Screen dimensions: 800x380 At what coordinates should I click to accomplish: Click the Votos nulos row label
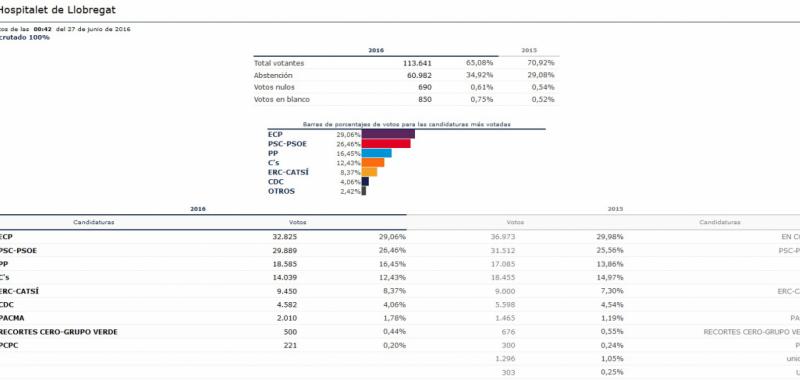(274, 87)
